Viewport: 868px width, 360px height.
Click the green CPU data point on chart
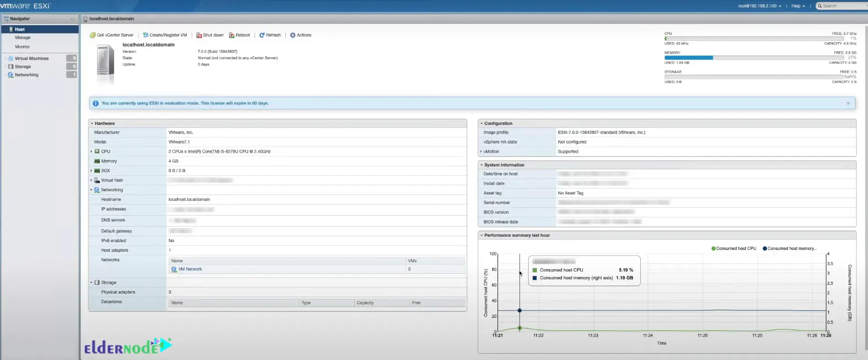pos(519,328)
